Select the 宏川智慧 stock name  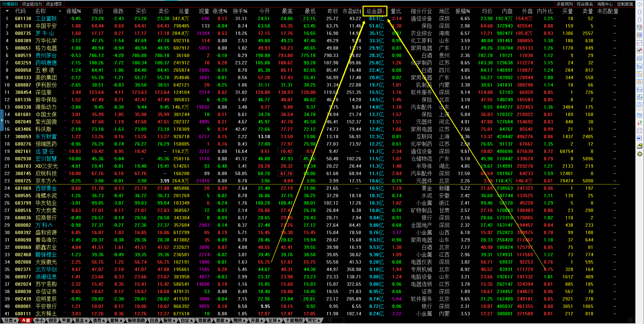click(x=46, y=159)
